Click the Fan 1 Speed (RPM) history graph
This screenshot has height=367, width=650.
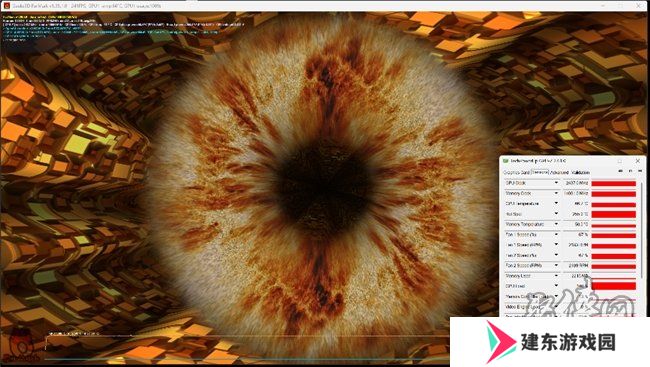pos(614,245)
